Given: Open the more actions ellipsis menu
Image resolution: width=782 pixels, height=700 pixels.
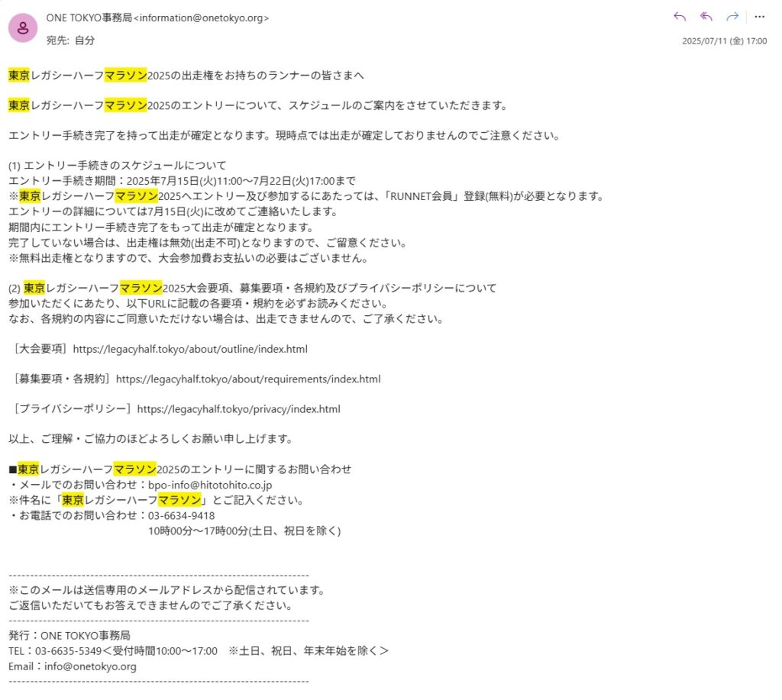Looking at the screenshot, I should point(759,17).
